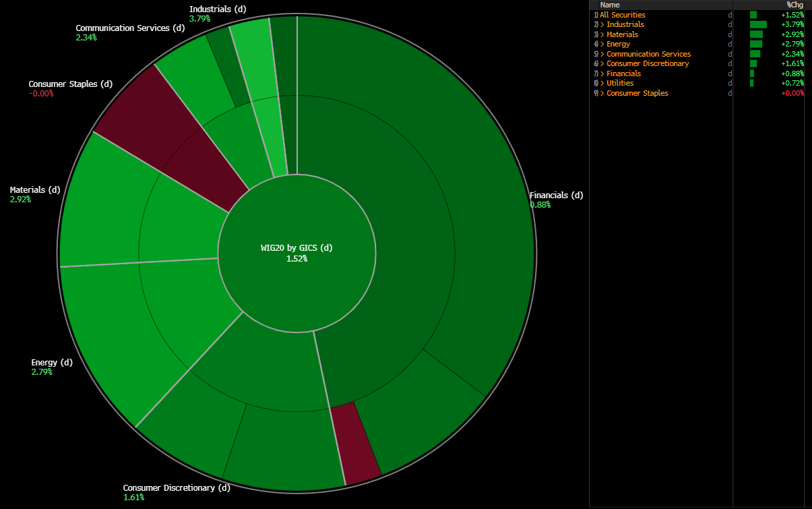Expand the Materials row chevron
Screen dimensions: 812x509
click(602, 34)
